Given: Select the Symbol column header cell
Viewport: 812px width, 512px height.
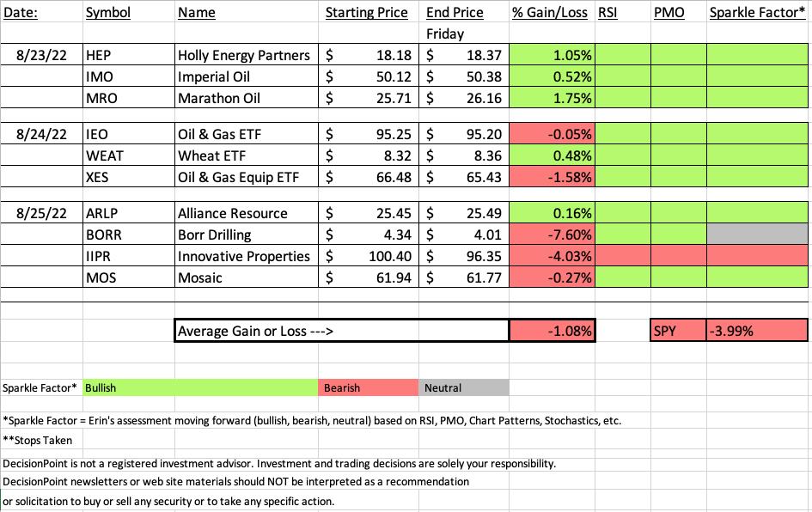Looking at the screenshot, I should (x=128, y=12).
